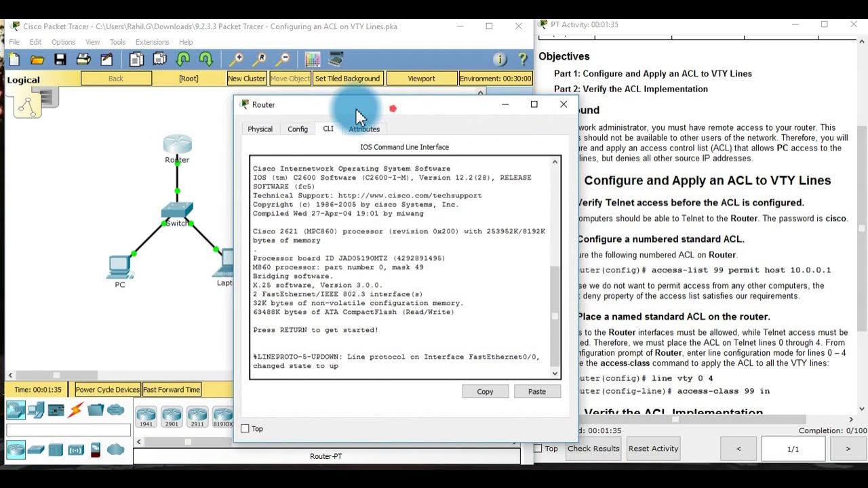Select Miscellaneous folder category icon

96,410
